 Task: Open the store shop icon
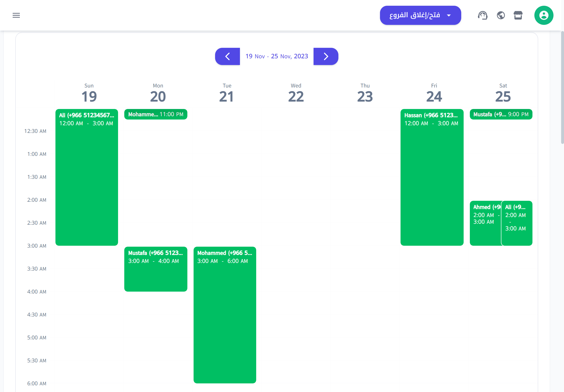tap(518, 15)
